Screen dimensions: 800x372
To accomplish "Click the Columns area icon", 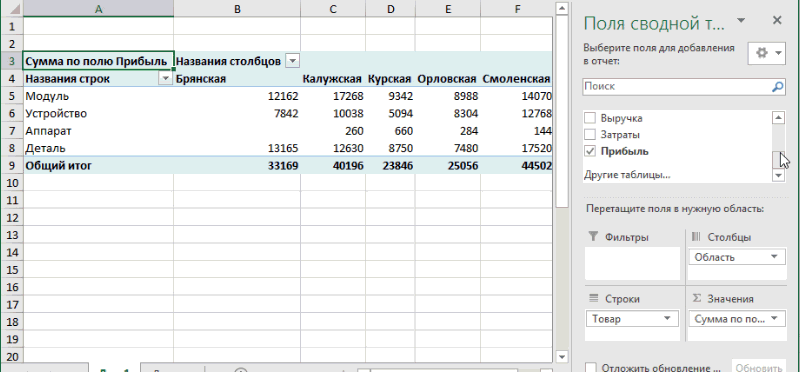I will [696, 237].
